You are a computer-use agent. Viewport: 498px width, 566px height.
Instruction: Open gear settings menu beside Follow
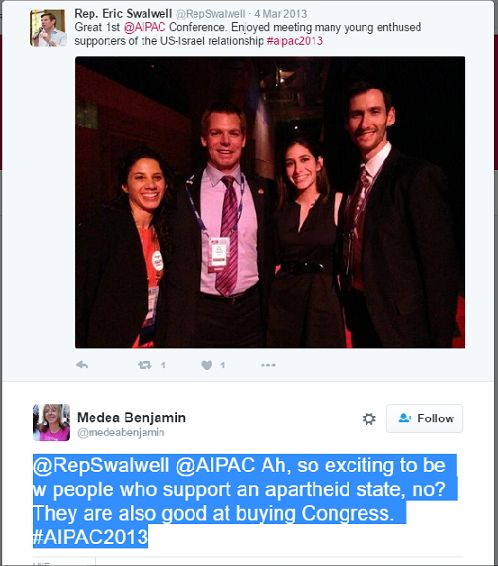click(369, 419)
